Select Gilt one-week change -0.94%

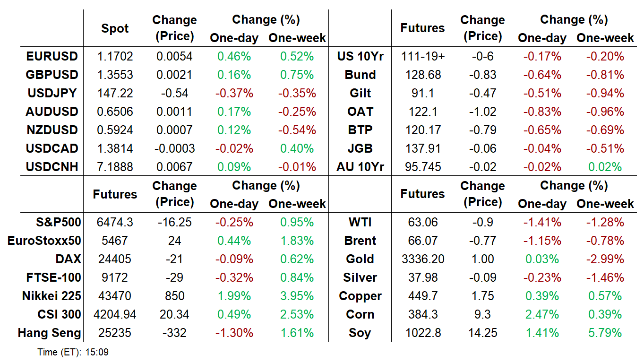tap(605, 94)
